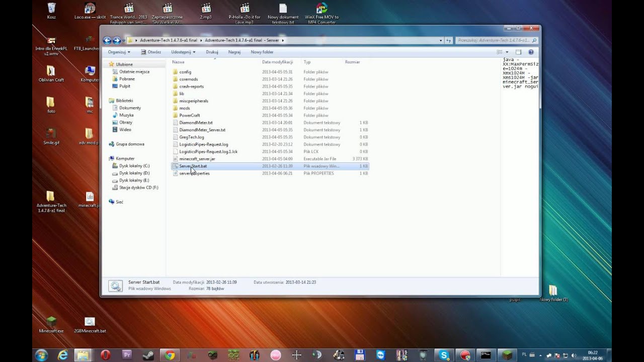Open the view options dropdown arrow

pyautogui.click(x=507, y=52)
